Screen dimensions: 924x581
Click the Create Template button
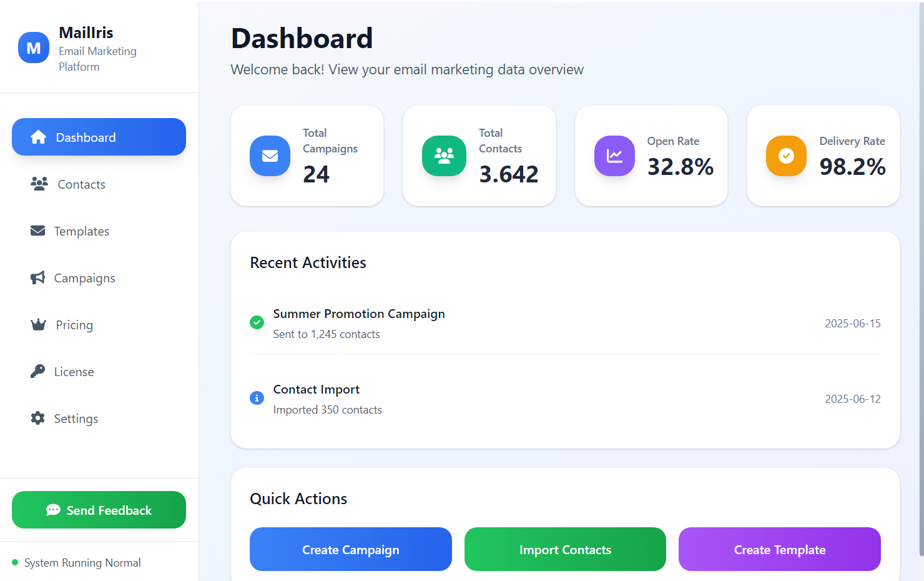780,549
